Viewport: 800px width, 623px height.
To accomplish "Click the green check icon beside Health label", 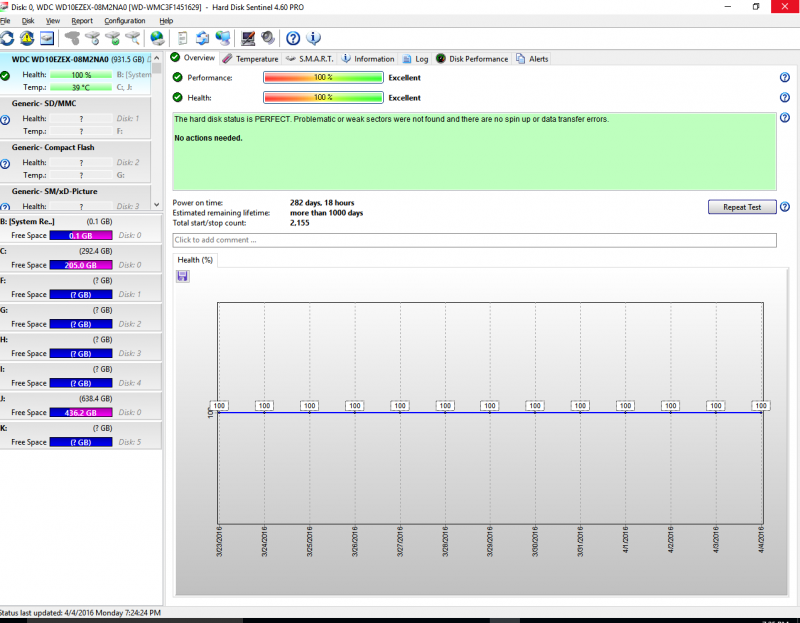I will 178,97.
